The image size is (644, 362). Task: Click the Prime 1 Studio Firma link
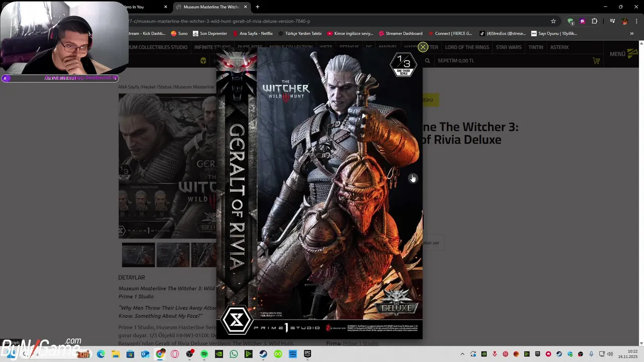(360, 343)
